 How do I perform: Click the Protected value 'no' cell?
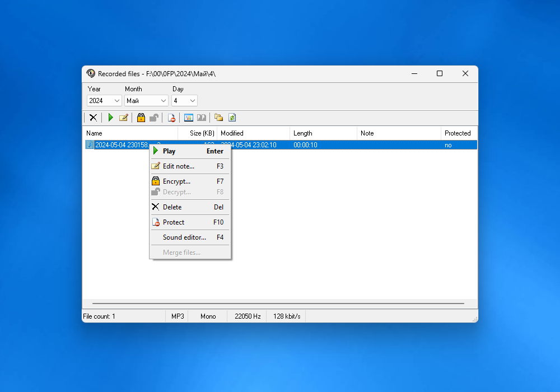448,145
